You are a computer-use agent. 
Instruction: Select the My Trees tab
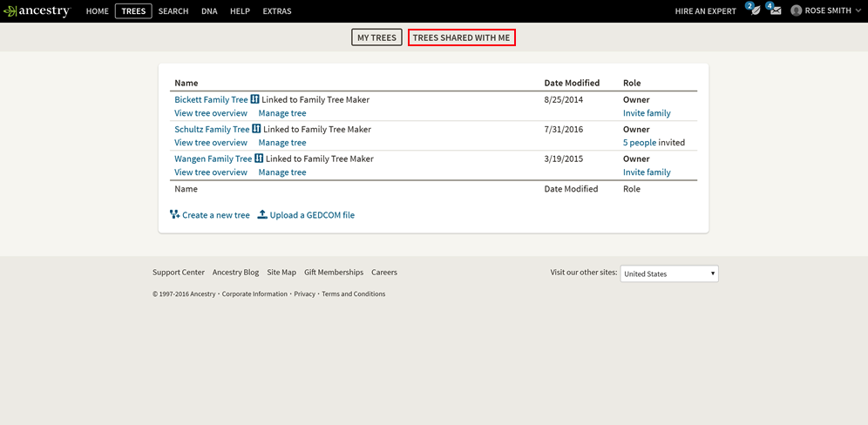[376, 37]
